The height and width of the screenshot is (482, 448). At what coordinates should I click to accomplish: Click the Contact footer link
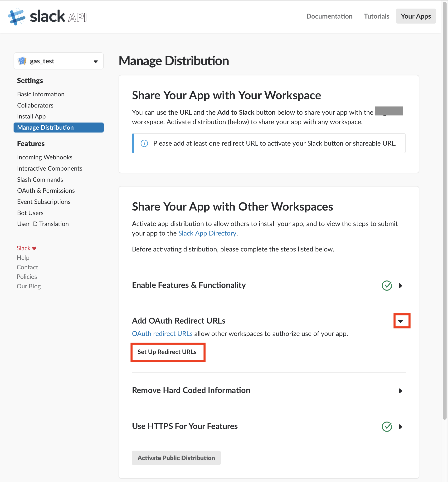pos(27,267)
